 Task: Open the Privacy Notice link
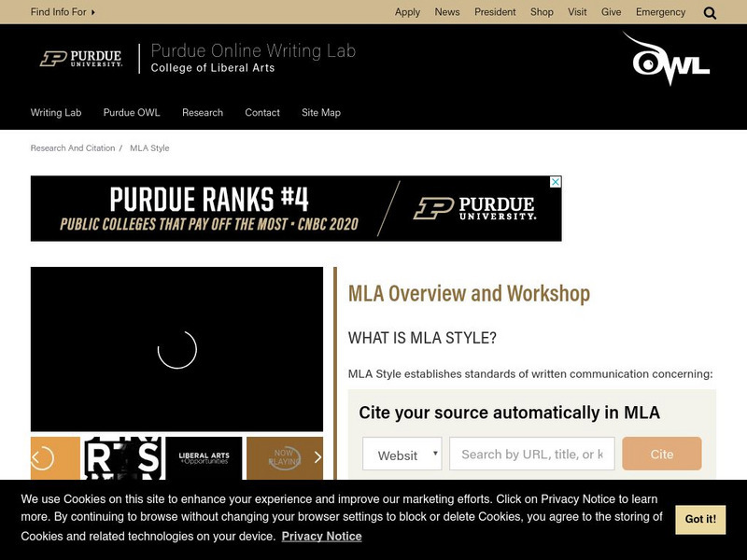[x=321, y=536]
